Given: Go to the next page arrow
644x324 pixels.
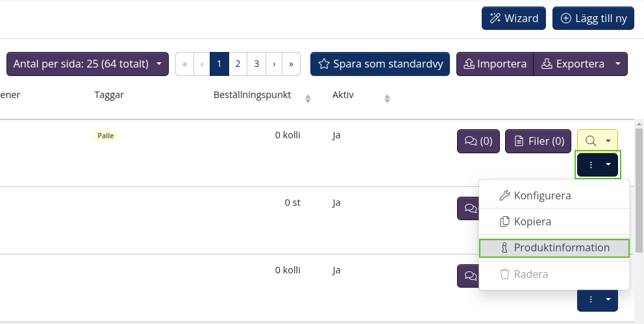Looking at the screenshot, I should [275, 64].
